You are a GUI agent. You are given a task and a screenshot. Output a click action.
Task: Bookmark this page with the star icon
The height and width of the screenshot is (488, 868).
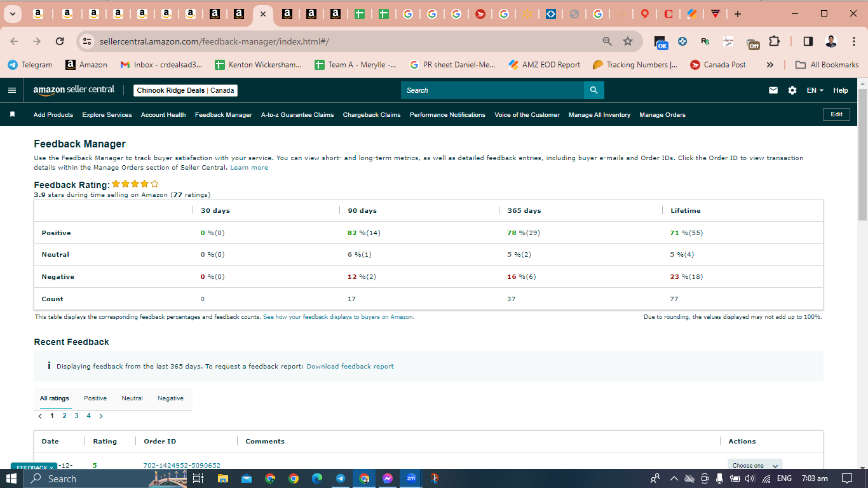[x=628, y=41]
